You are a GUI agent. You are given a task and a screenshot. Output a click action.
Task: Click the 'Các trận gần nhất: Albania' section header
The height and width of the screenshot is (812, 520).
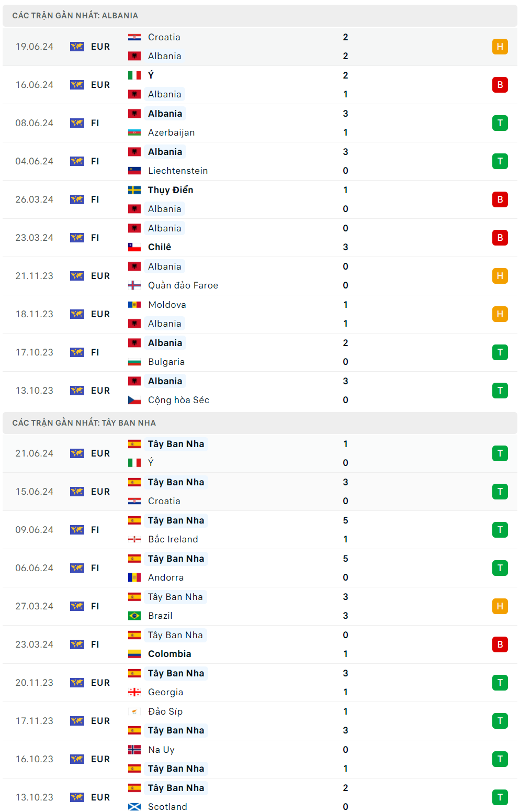click(75, 16)
